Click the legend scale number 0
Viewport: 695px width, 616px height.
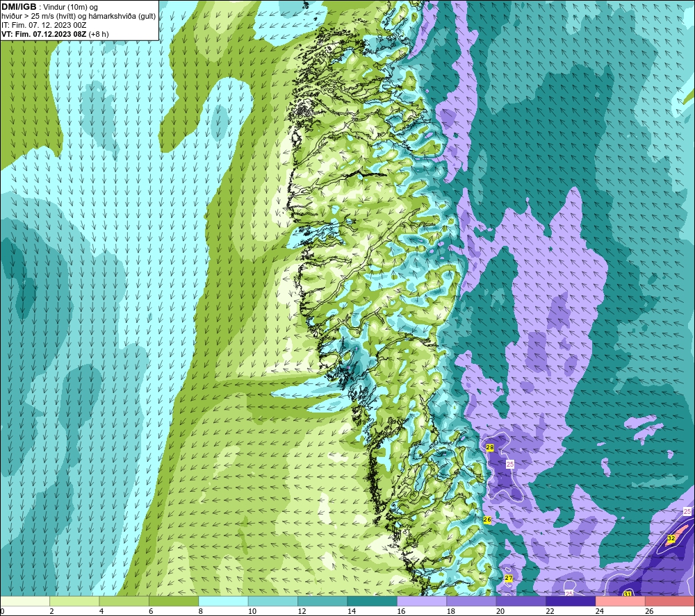(x=2, y=611)
